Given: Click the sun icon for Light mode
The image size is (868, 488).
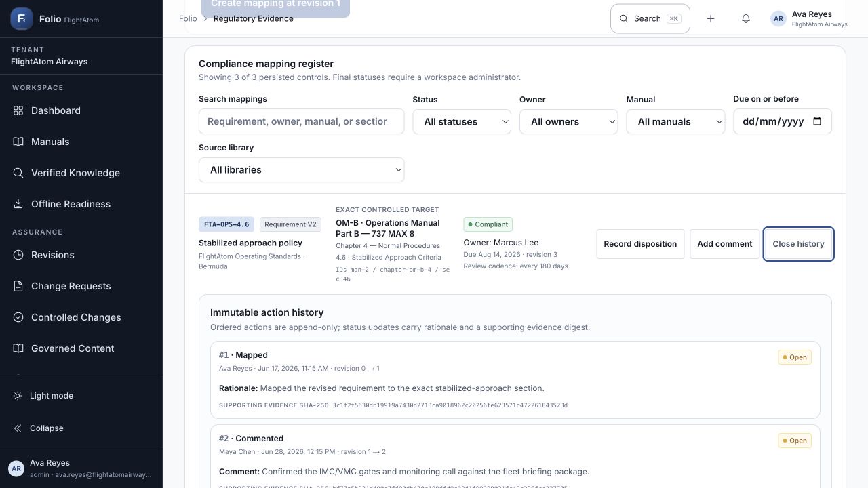Looking at the screenshot, I should click(x=18, y=396).
